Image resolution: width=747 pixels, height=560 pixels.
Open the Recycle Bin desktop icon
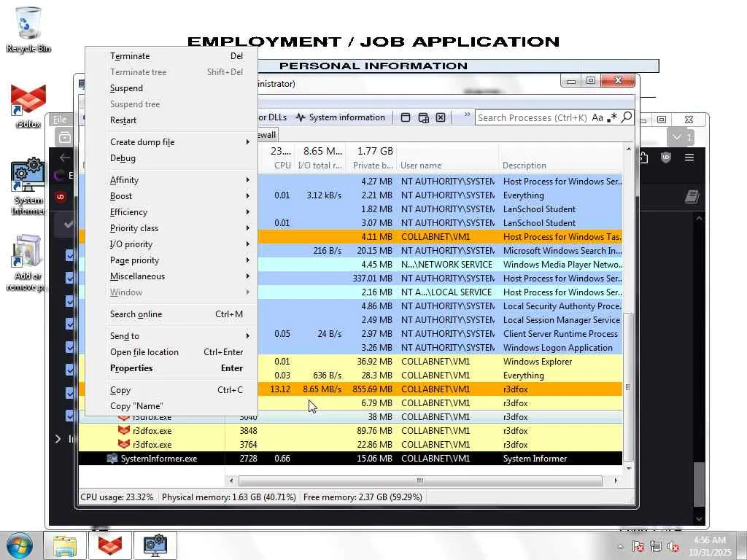click(x=28, y=29)
